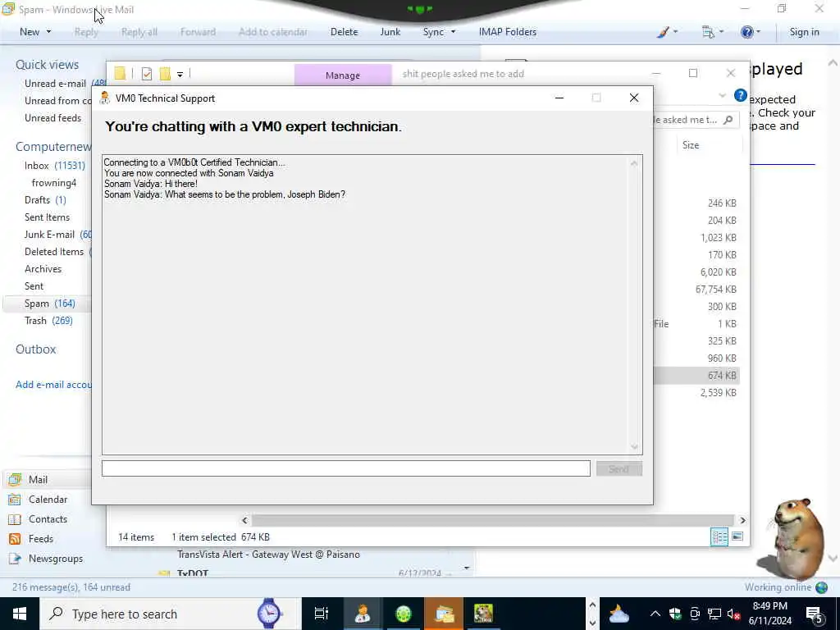Click the Explorer ribbon expand chevron

click(x=722, y=96)
